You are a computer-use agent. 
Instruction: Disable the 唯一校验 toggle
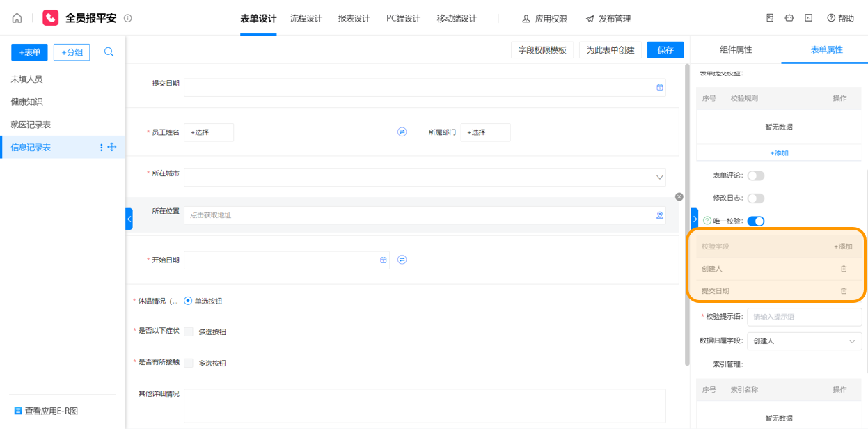click(x=755, y=221)
